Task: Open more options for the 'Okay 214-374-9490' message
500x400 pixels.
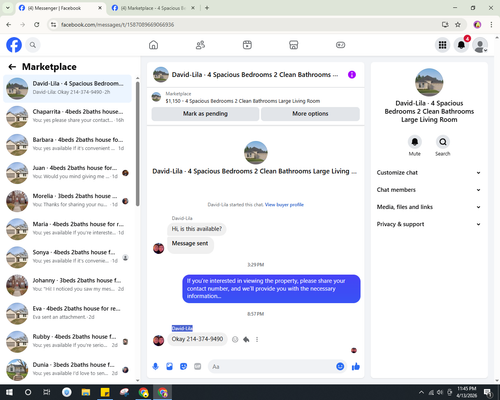Action: 257,339
